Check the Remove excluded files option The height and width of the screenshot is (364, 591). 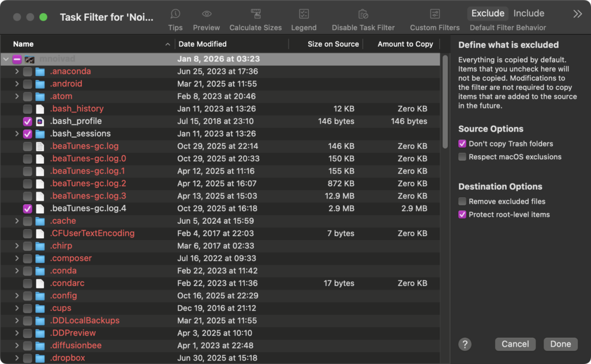pyautogui.click(x=462, y=201)
